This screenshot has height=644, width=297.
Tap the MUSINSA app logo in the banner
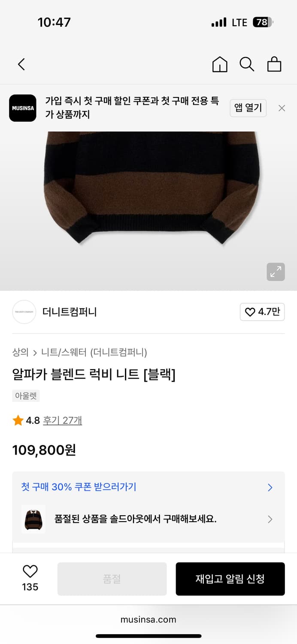(x=22, y=108)
